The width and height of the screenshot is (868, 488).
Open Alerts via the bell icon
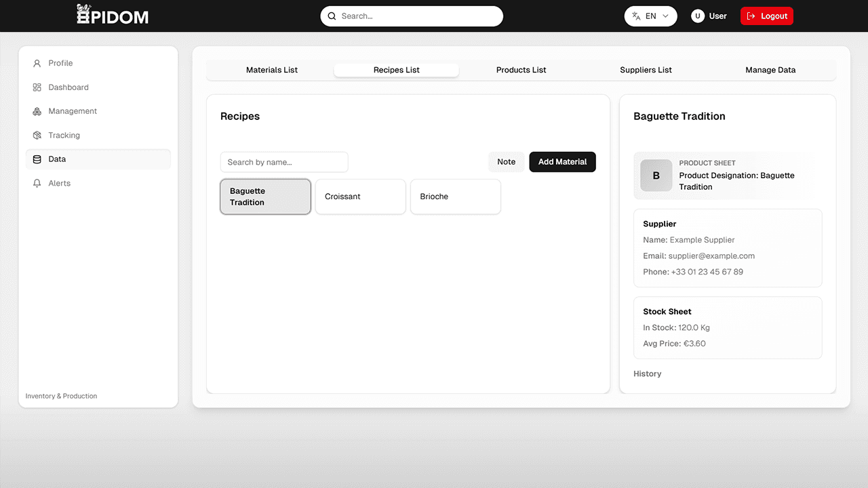[x=37, y=183]
